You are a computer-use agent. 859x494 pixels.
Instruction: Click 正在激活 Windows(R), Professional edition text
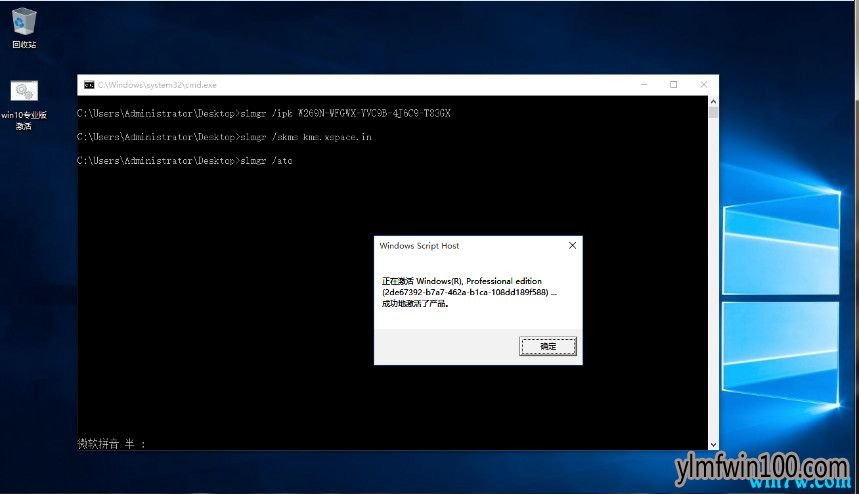(462, 281)
